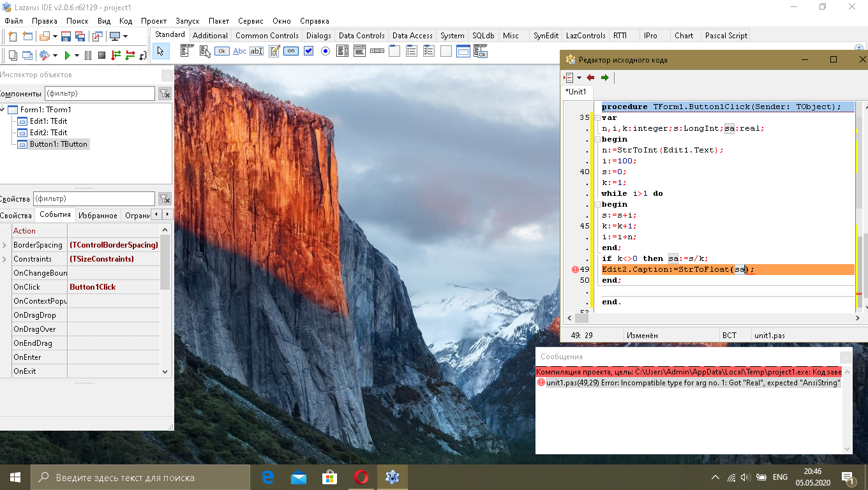868x490 pixels.
Task: Expand the Constraints property row
Action: pos(4,259)
